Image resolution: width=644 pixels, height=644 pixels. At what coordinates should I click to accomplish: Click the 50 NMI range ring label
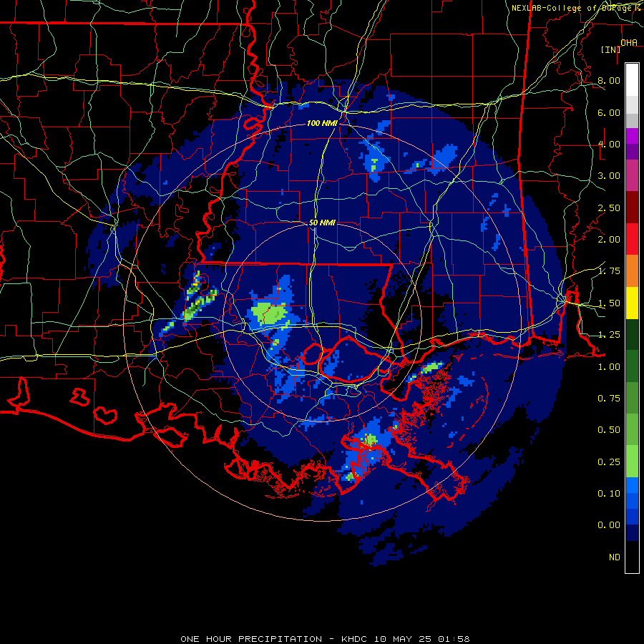pyautogui.click(x=322, y=223)
